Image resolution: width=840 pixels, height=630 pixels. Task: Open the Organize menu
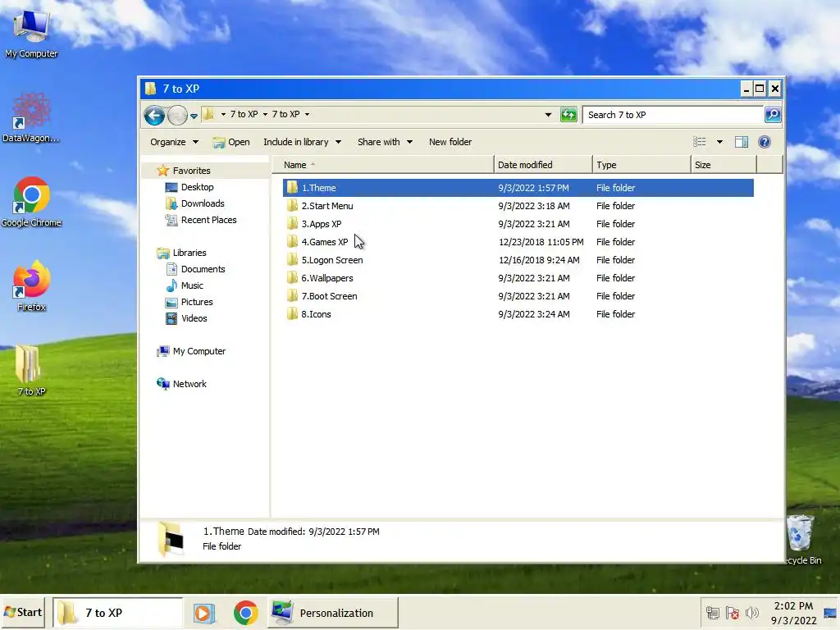click(174, 142)
